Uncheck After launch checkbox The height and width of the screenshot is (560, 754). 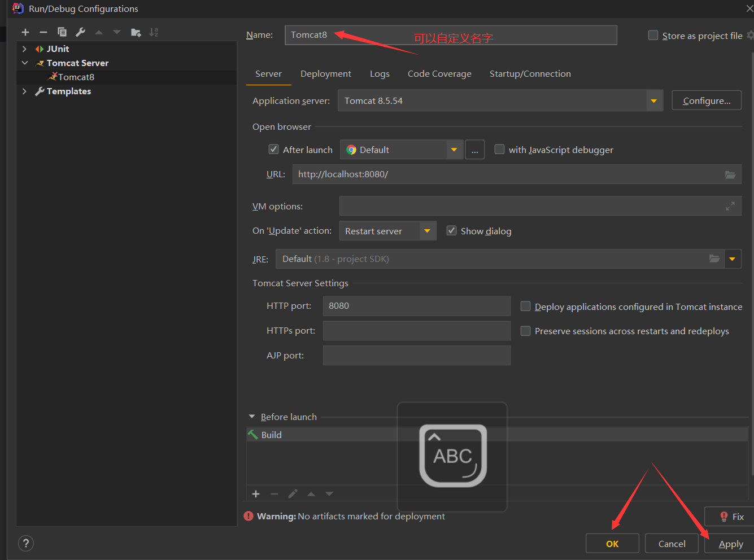pos(273,149)
